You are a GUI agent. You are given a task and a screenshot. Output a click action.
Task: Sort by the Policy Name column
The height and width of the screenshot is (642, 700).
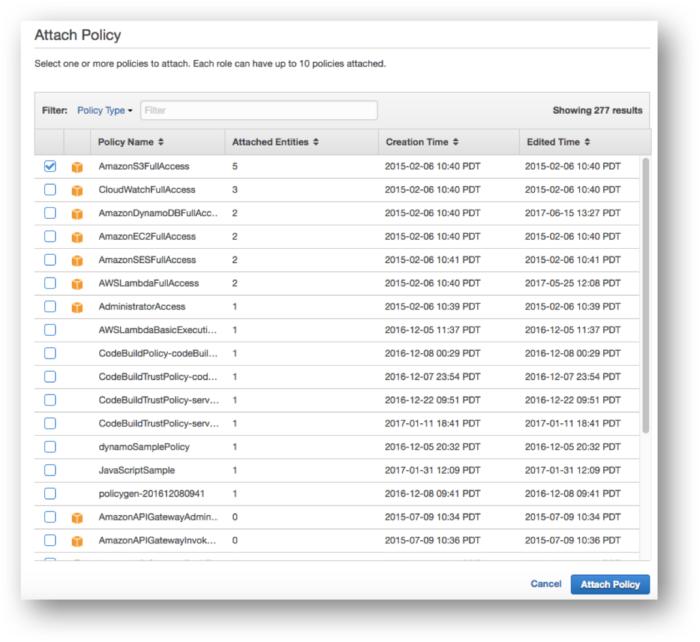tap(130, 142)
